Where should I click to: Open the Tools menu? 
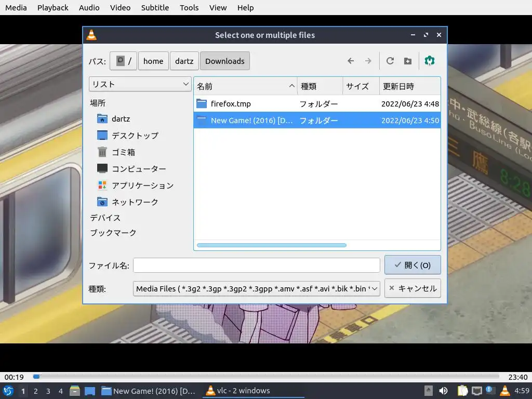[189, 7]
